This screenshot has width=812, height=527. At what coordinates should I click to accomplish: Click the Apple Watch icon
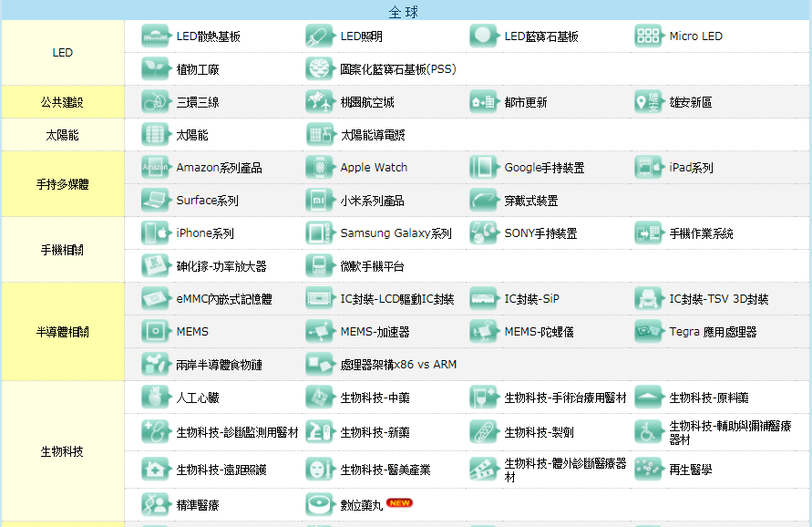point(320,168)
